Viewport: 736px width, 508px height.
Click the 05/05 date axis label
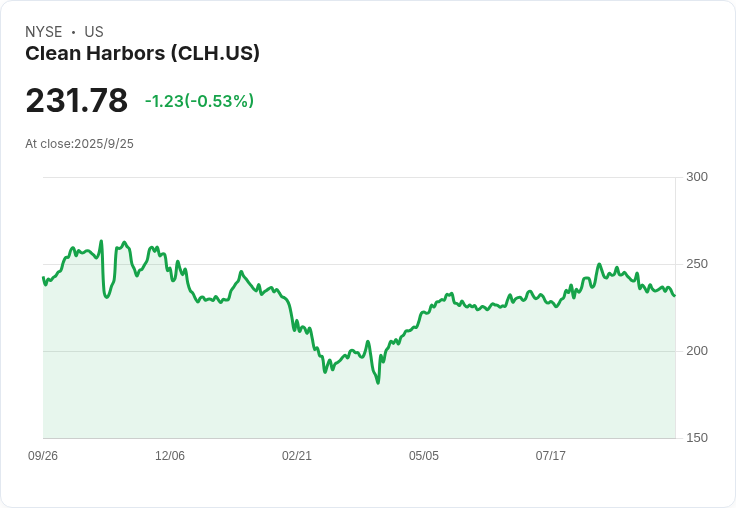point(424,456)
